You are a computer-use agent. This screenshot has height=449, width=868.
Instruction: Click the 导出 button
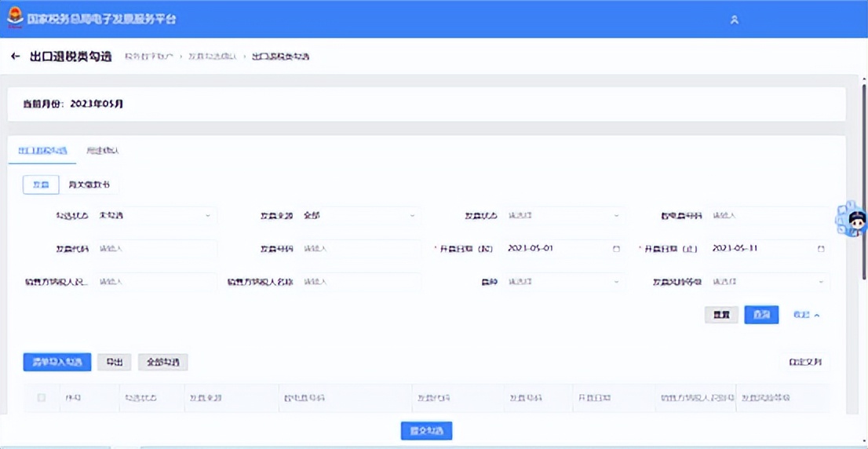(x=114, y=362)
